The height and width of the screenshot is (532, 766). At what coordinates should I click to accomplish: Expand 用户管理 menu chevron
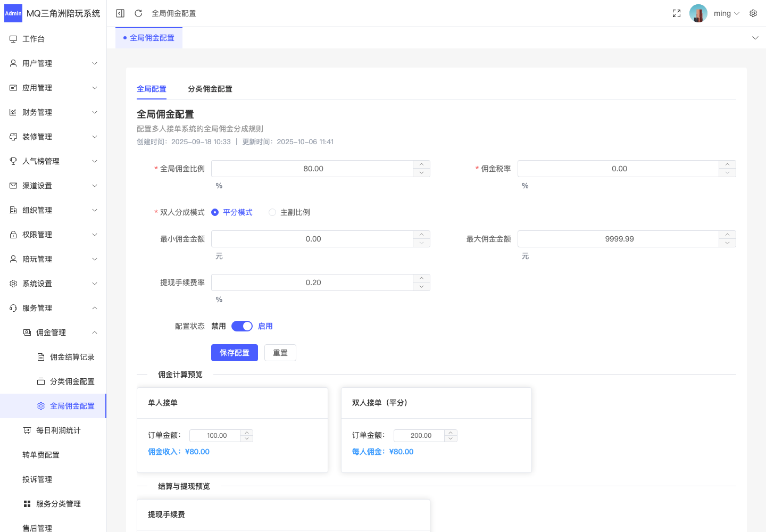95,63
